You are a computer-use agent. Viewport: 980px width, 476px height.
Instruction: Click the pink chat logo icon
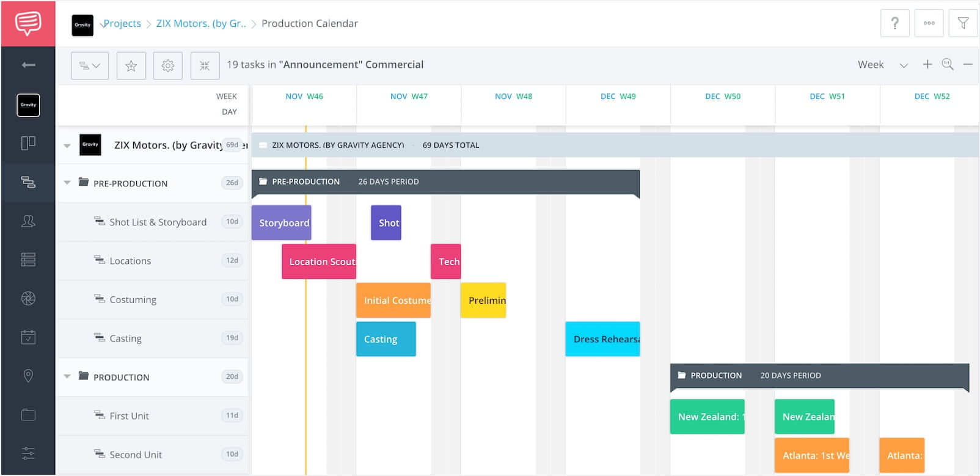click(28, 23)
